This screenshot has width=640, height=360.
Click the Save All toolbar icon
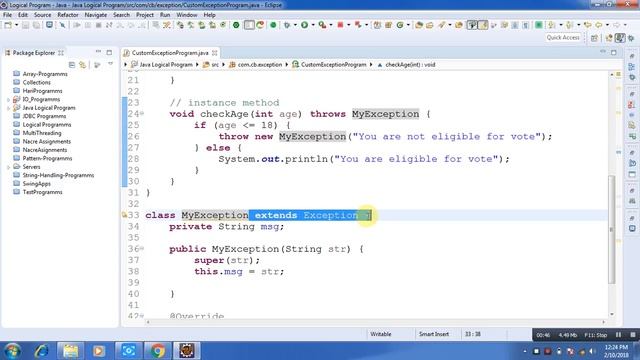pos(37,25)
